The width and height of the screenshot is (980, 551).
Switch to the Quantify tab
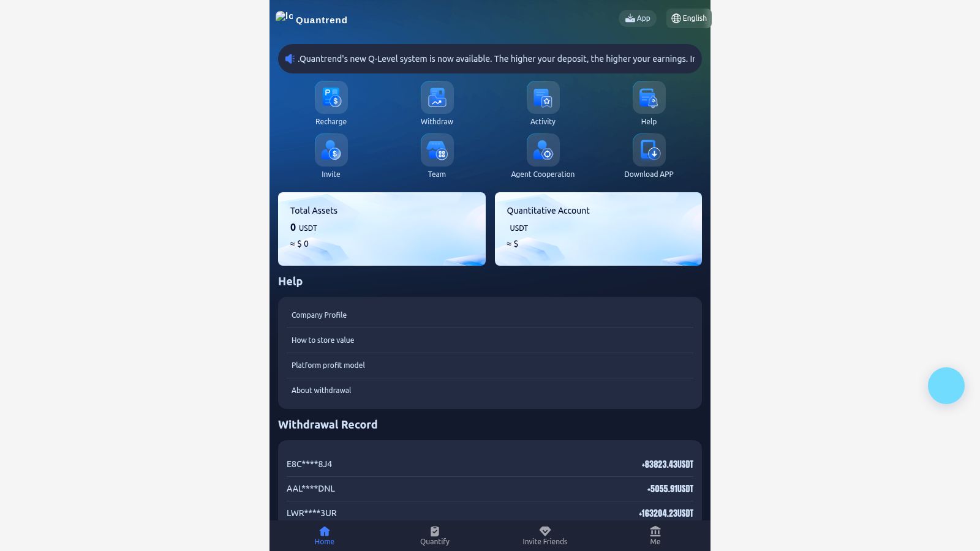pyautogui.click(x=435, y=536)
